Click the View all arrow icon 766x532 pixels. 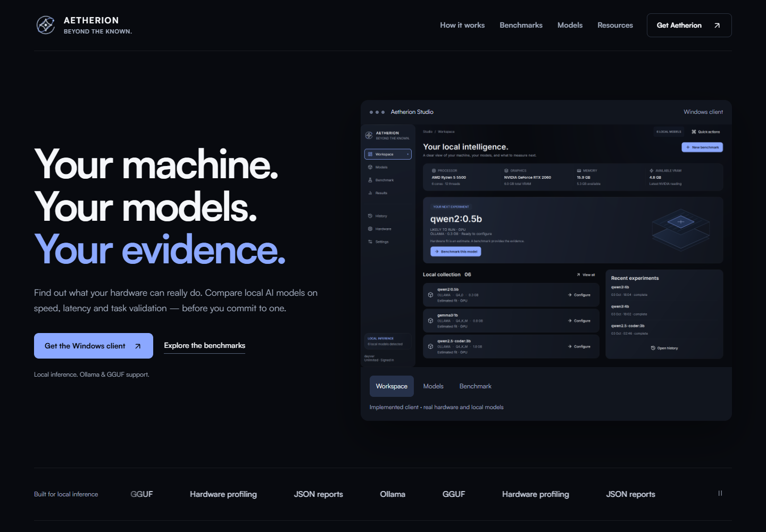[x=579, y=275]
